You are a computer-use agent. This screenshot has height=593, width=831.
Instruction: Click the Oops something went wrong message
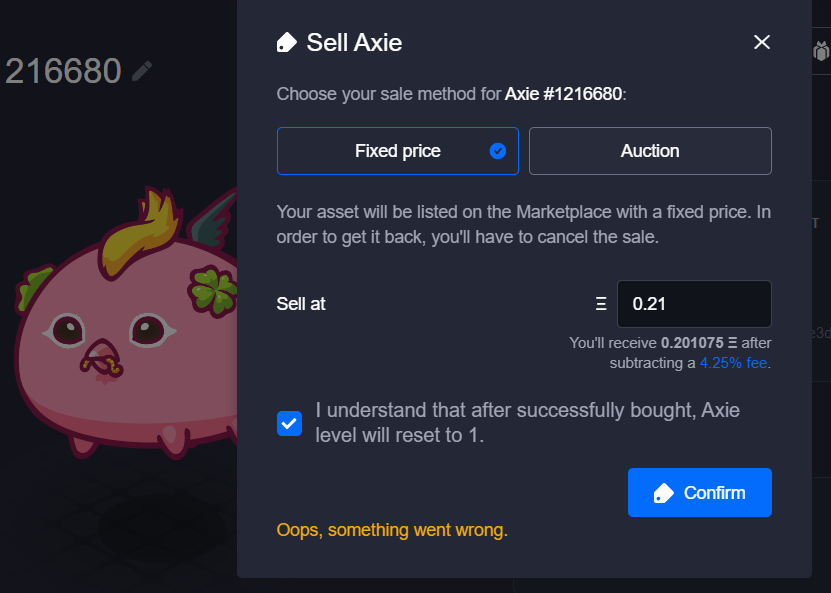point(392,530)
